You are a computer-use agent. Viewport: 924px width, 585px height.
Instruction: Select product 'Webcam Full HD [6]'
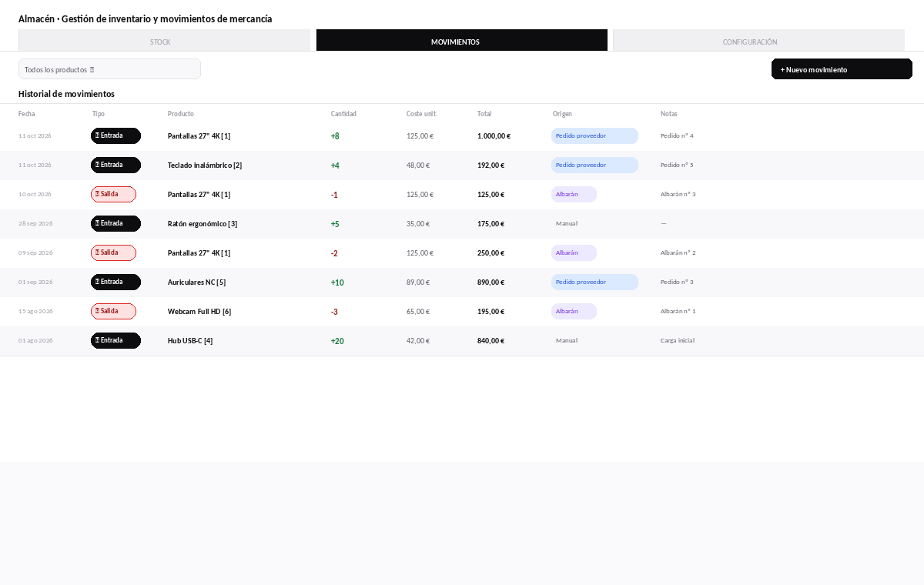199,312
